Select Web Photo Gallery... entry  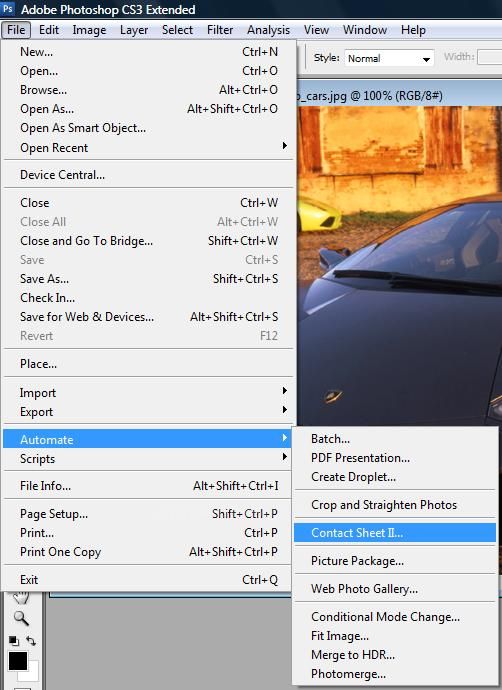(395, 589)
